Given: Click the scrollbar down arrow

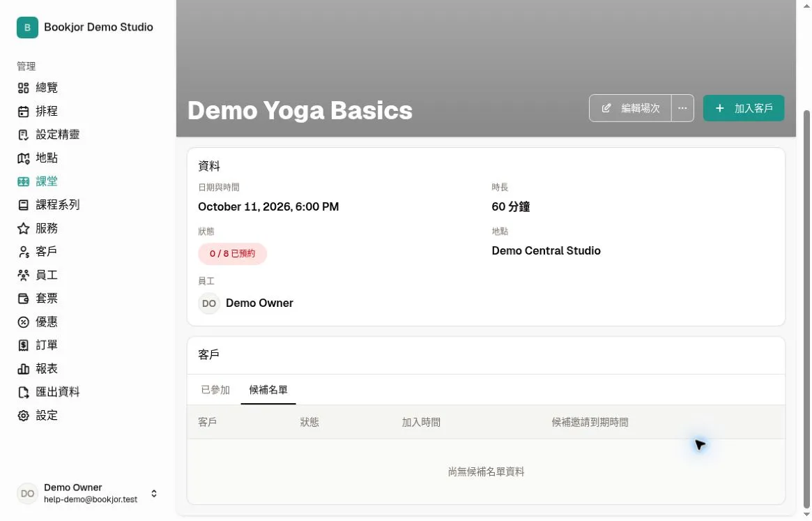Looking at the screenshot, I should point(806,515).
